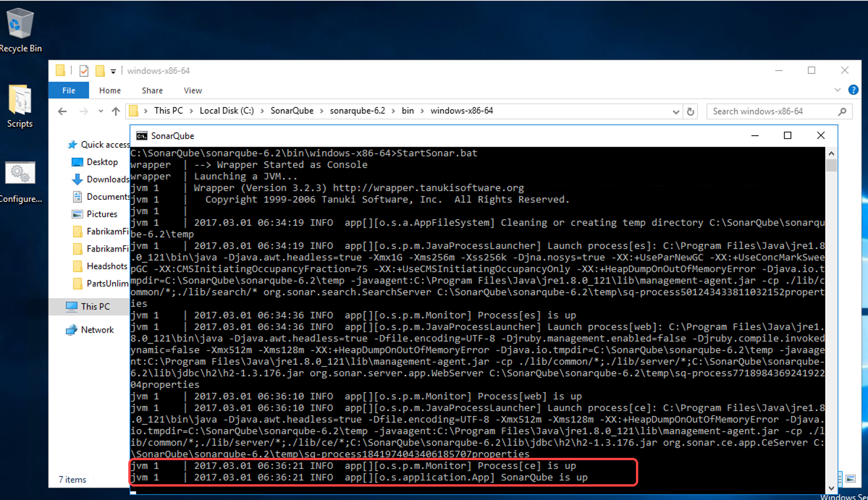Click the Search windows-x86-64 field
This screenshot has width=868, height=500.
pyautogui.click(x=779, y=111)
